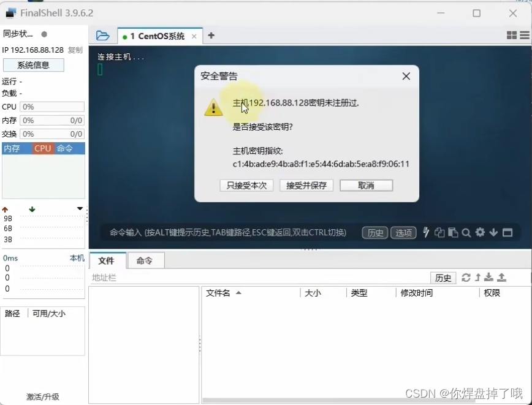The height and width of the screenshot is (405, 532).
Task: Click the FinalShell app logo icon
Action: click(11, 13)
